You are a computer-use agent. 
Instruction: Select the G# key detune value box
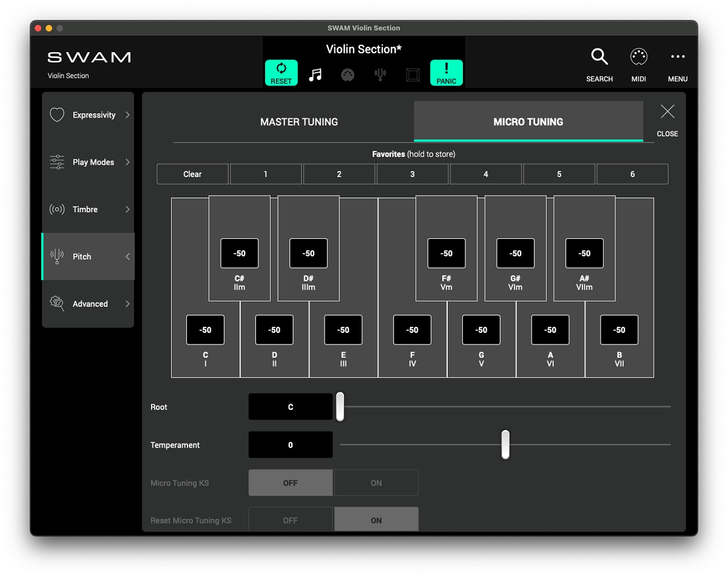click(516, 253)
